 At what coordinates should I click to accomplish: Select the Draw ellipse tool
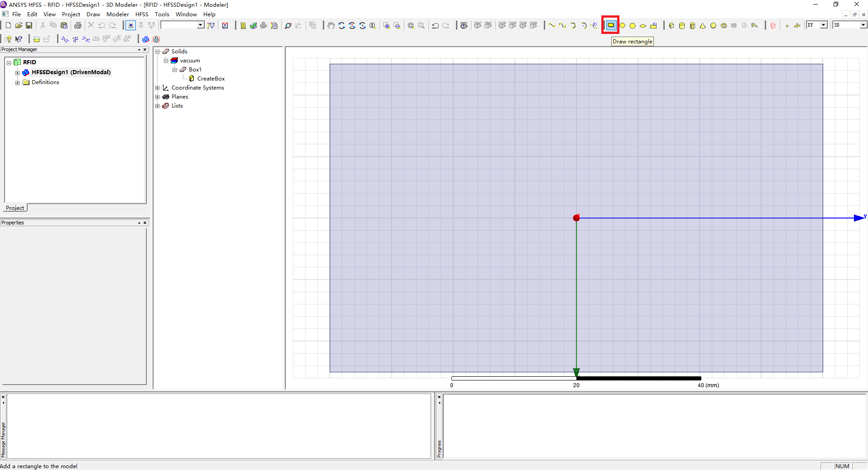coord(643,26)
